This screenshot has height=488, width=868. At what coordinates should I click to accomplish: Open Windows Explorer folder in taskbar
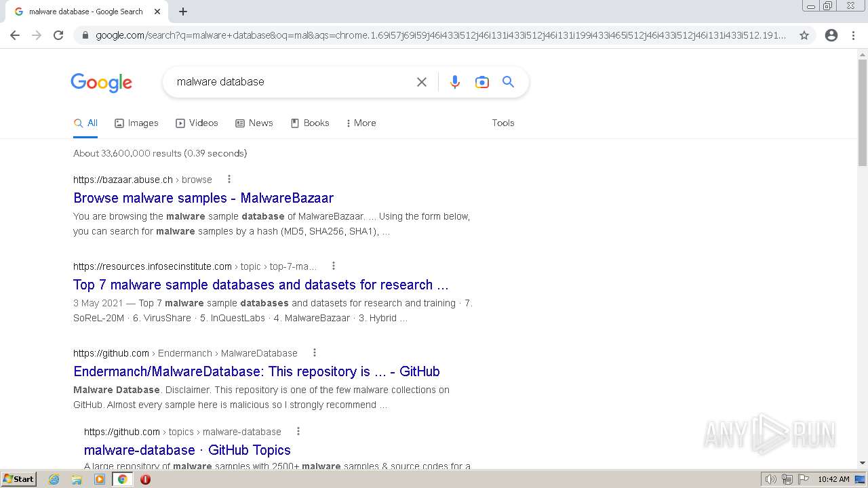[x=77, y=479]
